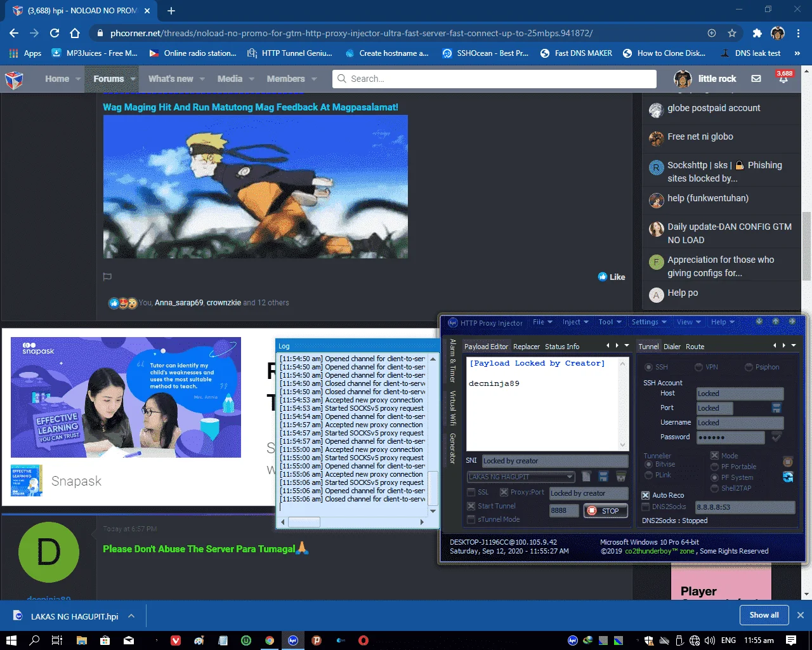Viewport: 812px width, 650px height.
Task: Click the Like link on the post
Action: [612, 277]
